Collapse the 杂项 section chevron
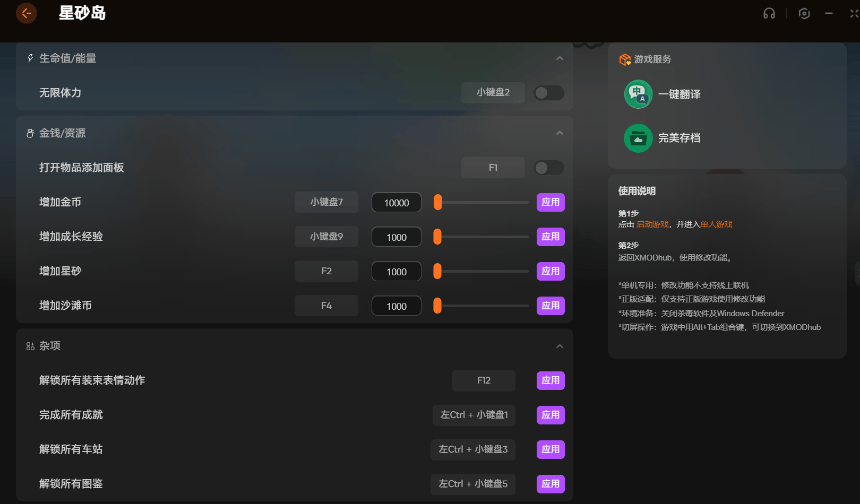The height and width of the screenshot is (504, 860). click(560, 346)
